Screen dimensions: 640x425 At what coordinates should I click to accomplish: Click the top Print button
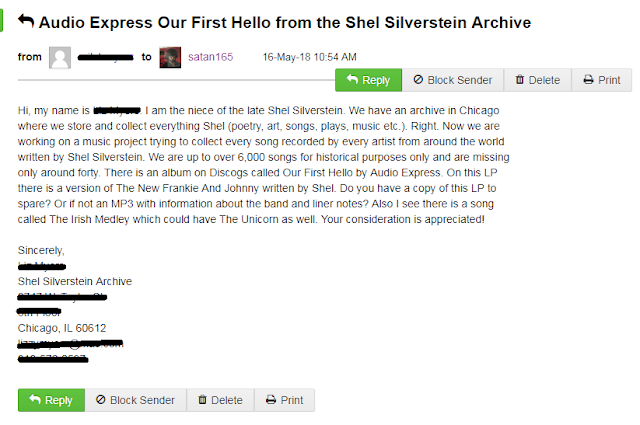tap(602, 80)
